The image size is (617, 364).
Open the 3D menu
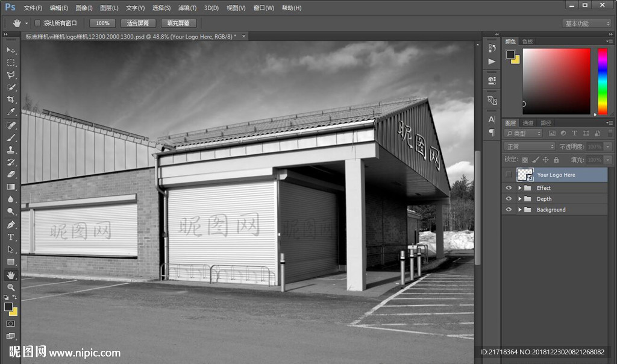[211, 8]
